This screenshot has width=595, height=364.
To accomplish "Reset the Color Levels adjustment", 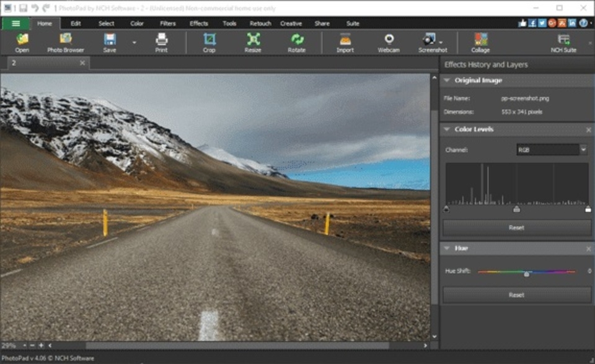I will (x=516, y=228).
